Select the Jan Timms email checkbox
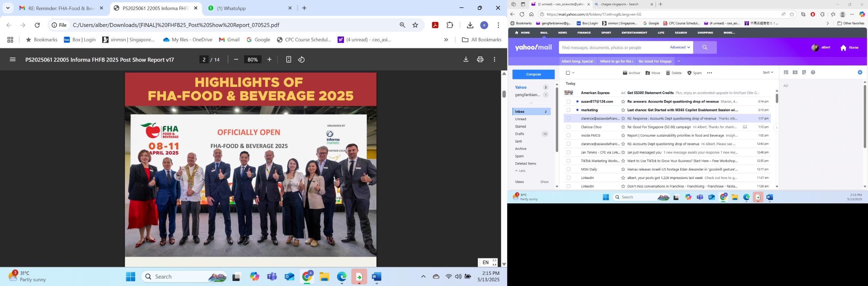 (x=568, y=152)
